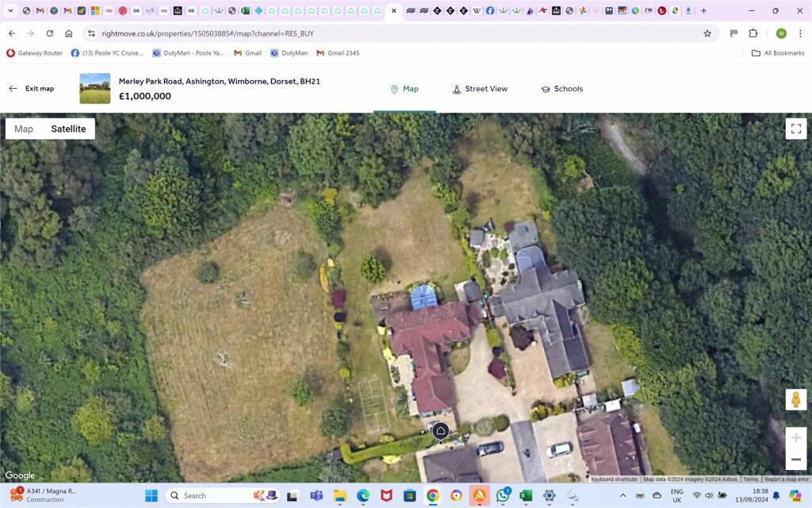Viewport: 812px width, 508px height.
Task: Zoom out with the minus icon
Action: 796,459
